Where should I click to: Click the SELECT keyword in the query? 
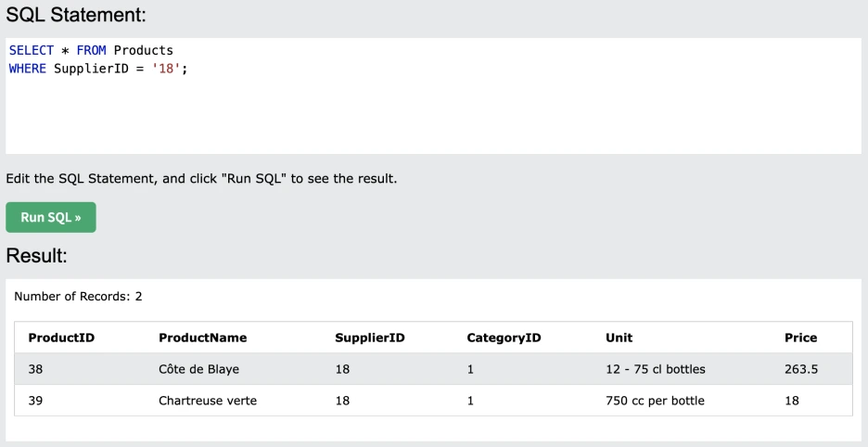[32, 50]
